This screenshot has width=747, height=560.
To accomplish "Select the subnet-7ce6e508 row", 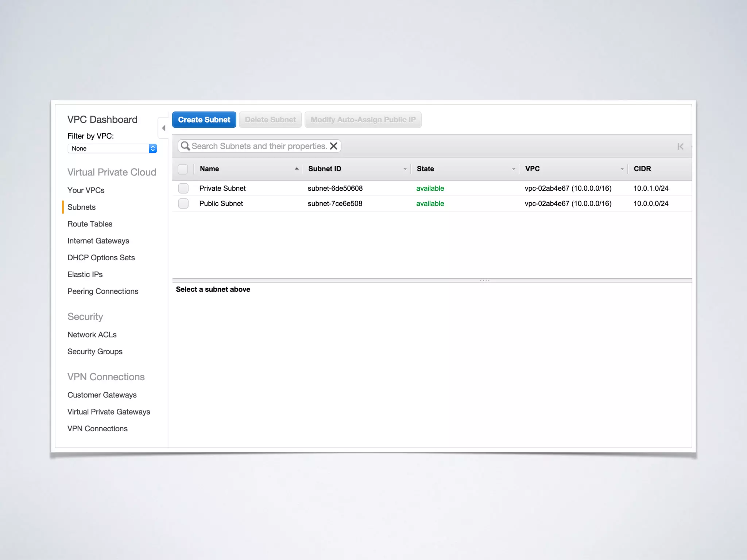I will (x=335, y=203).
